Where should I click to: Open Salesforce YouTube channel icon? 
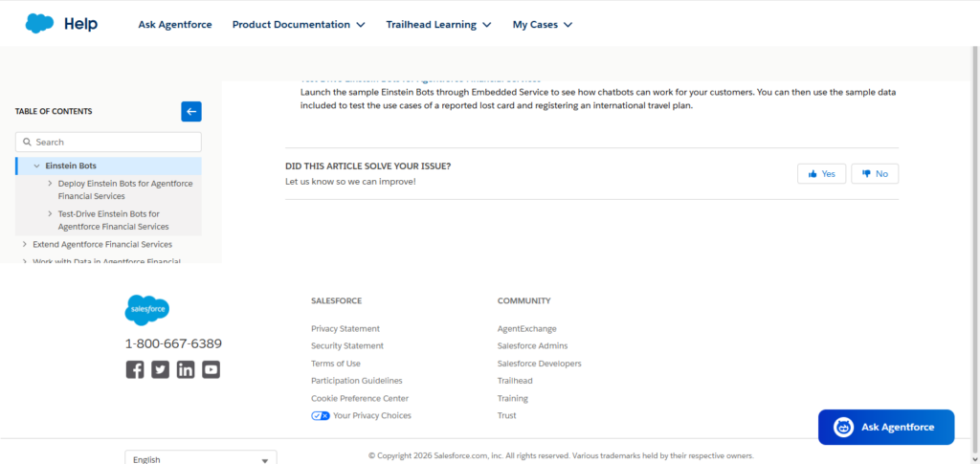[x=212, y=369]
